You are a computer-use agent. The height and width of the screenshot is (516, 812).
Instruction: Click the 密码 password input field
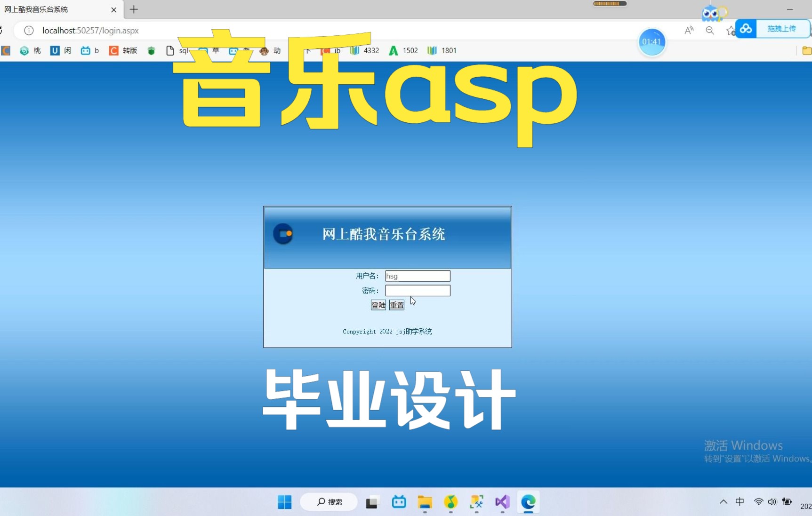coord(418,291)
